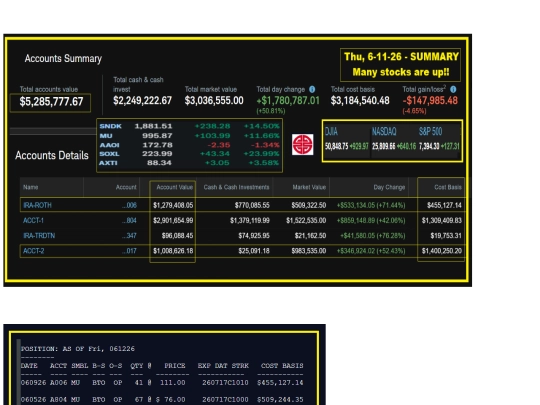This screenshot has width=540, height=405.
Task: Open the ACCT-1 account link
Action: [x=33, y=220]
